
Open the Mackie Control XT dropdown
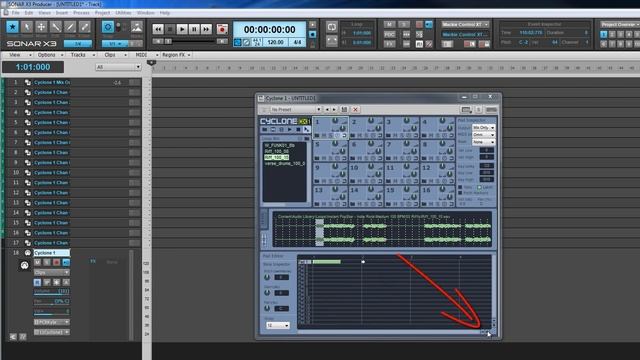tap(465, 24)
